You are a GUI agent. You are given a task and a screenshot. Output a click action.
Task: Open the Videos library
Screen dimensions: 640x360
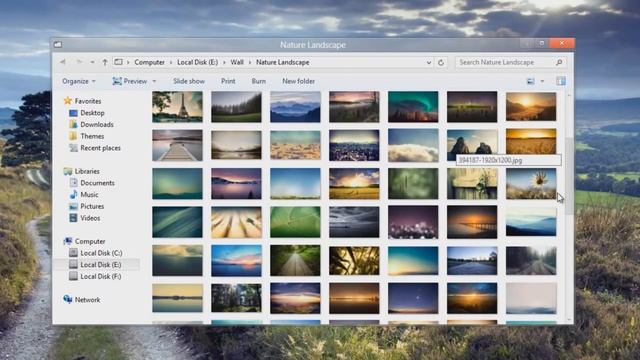(x=90, y=218)
